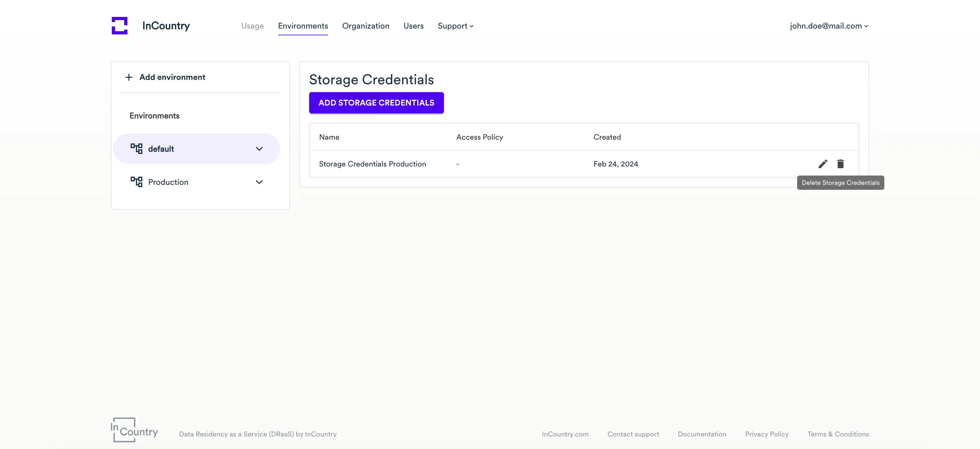Viewport: 980px width, 449px height.
Task: Open the Support dropdown menu
Action: coord(455,26)
